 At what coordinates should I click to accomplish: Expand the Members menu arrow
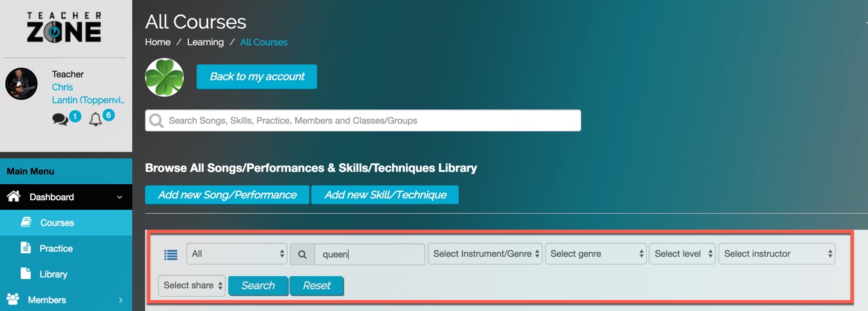pyautogui.click(x=121, y=300)
